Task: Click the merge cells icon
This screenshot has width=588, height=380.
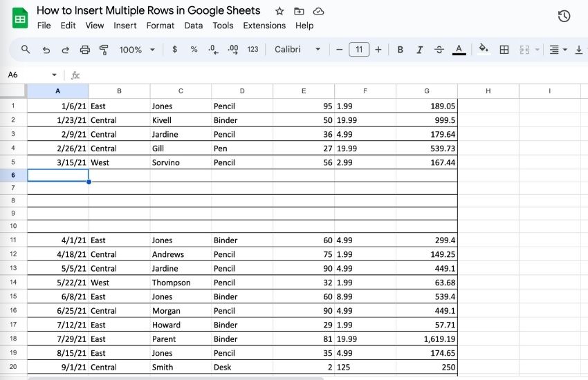Action: [x=524, y=50]
